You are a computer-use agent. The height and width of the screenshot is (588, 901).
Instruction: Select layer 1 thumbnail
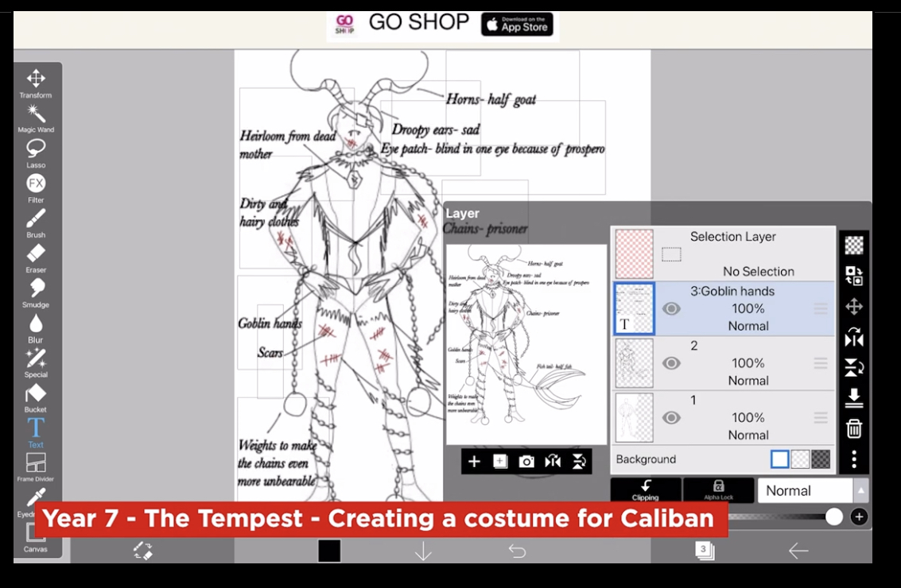(635, 417)
